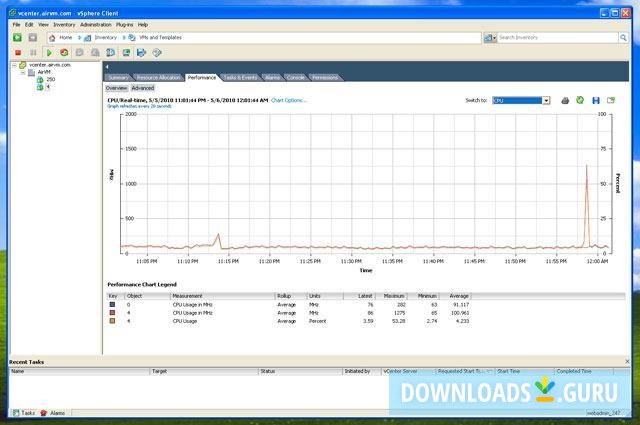Click the Performance tab
The image size is (640, 425).
click(x=202, y=78)
